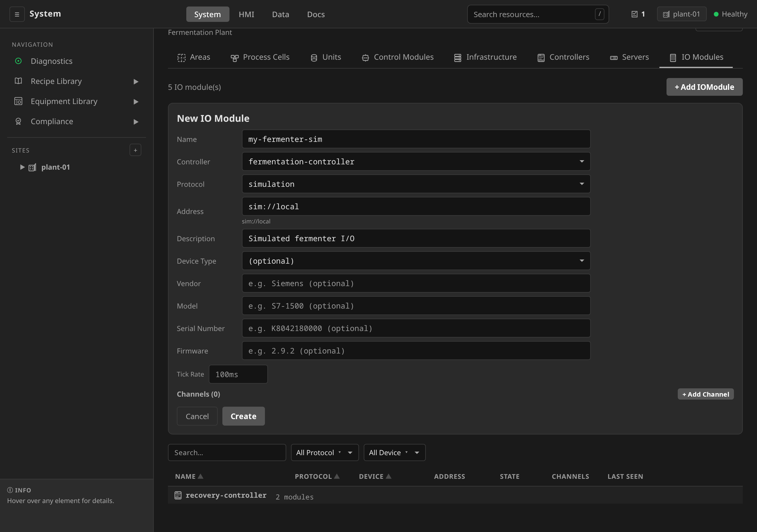Sort by Name column arrow
The height and width of the screenshot is (532, 757).
pos(200,476)
